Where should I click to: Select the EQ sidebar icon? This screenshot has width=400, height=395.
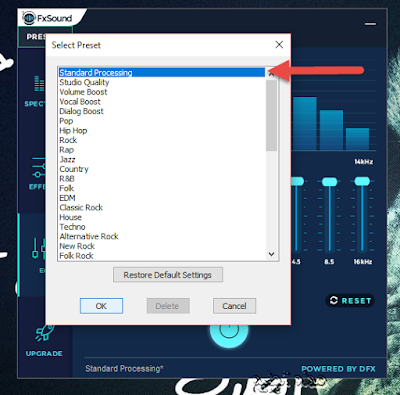click(x=38, y=249)
